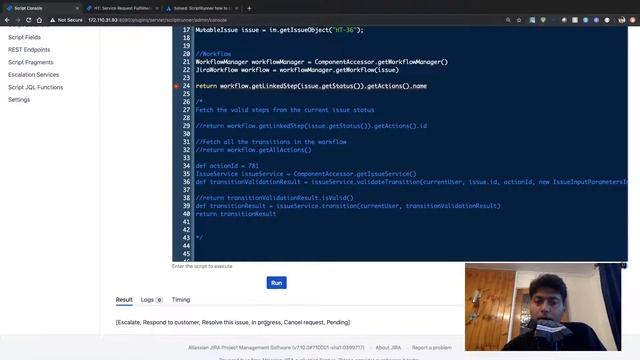Select the Timing tab
This screenshot has height=360, width=640.
tap(181, 300)
